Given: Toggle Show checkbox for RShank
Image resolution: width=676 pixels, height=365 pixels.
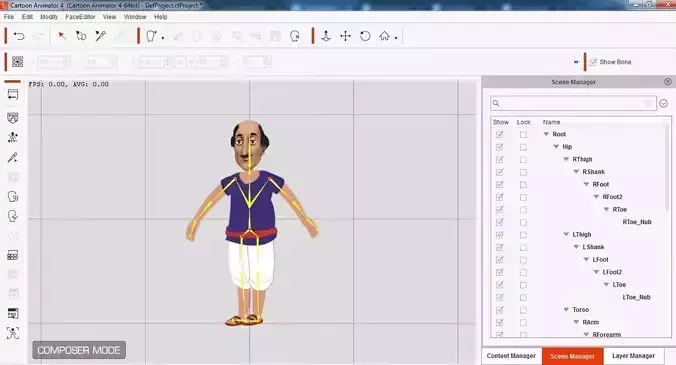Looking at the screenshot, I should tap(500, 172).
